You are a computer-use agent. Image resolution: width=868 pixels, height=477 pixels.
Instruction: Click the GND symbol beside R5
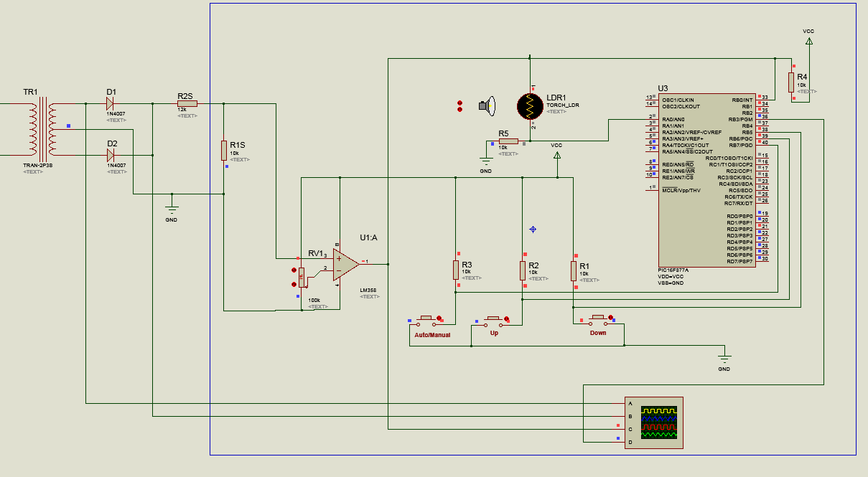coord(486,161)
